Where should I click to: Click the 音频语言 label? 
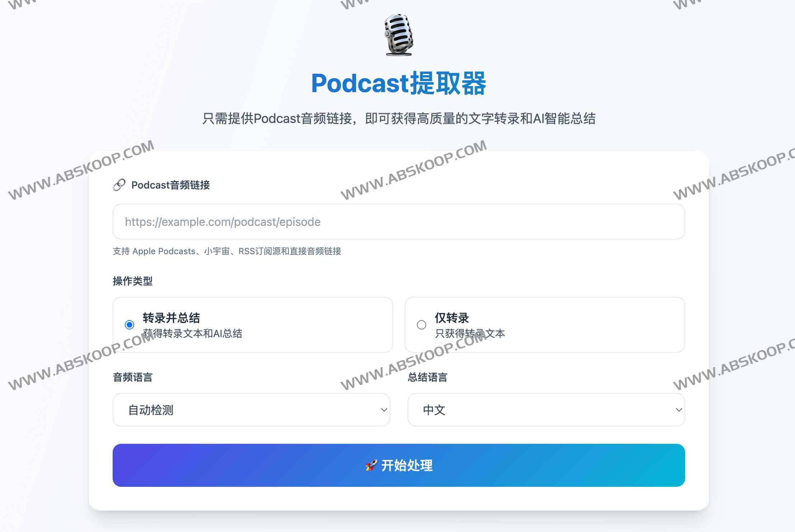[x=132, y=377]
